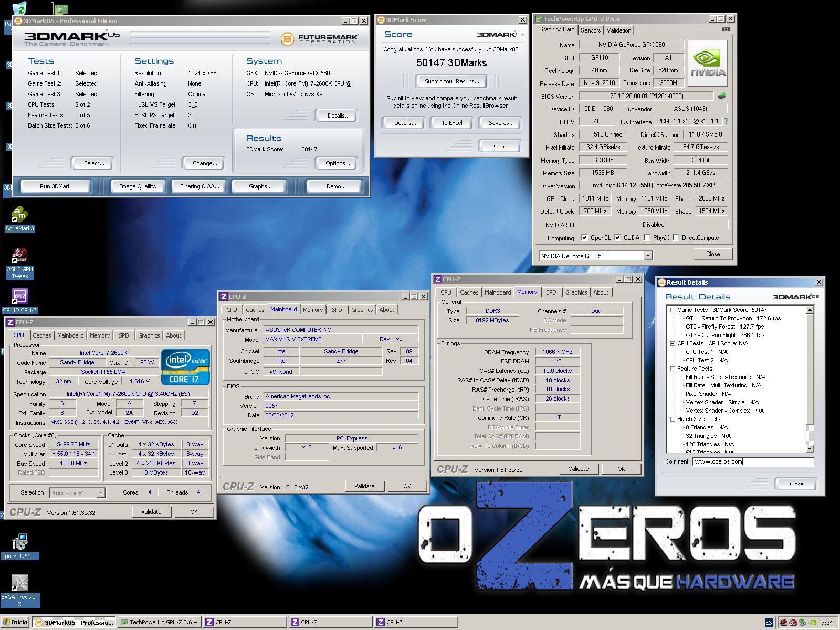Click the bus interface question mark icon
This screenshot has height=630, width=840.
[x=726, y=121]
